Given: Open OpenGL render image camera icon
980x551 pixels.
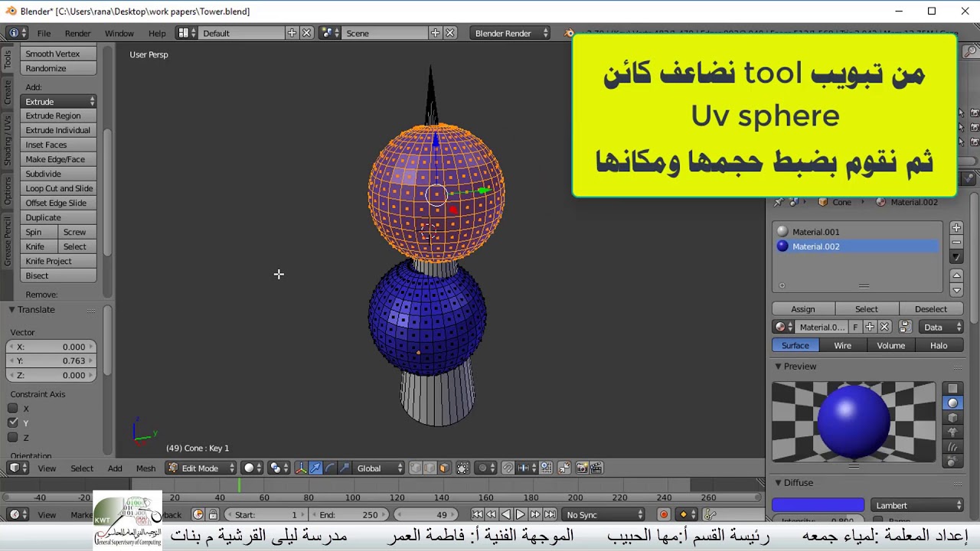Looking at the screenshot, I should pyautogui.click(x=582, y=468).
